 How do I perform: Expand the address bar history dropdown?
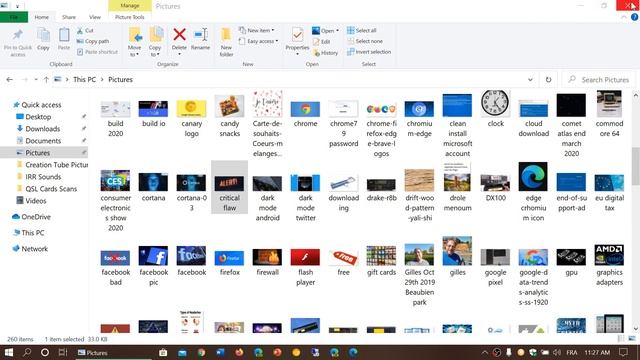[530, 80]
